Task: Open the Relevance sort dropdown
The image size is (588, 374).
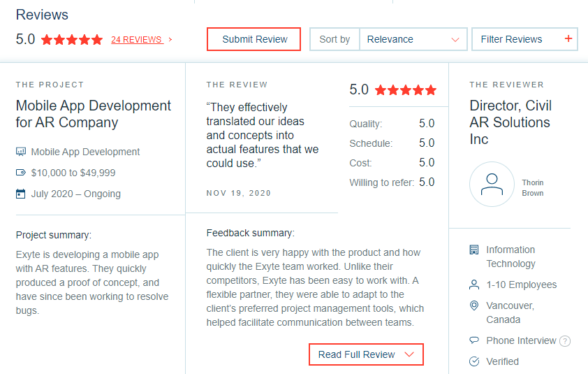Action: (413, 39)
